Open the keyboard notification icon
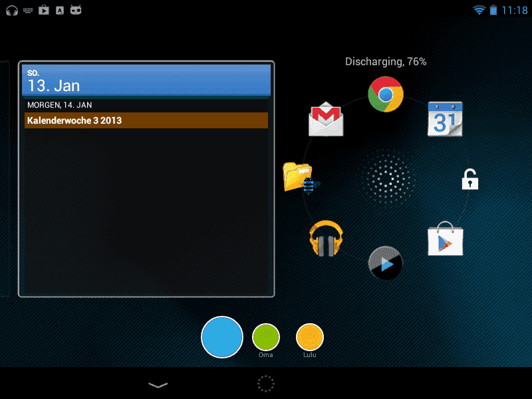 pyautogui.click(x=28, y=11)
